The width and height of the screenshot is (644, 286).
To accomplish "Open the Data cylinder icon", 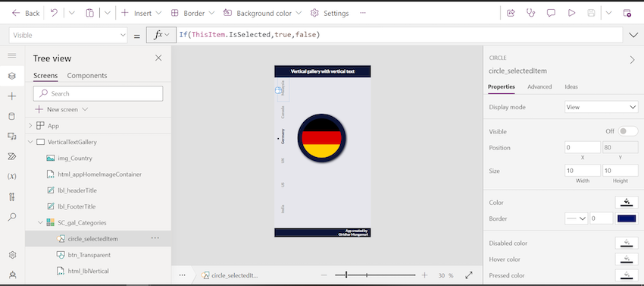I will click(x=12, y=116).
